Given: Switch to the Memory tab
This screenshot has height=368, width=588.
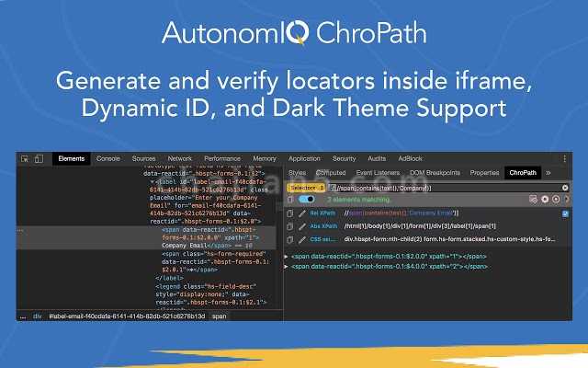Looking at the screenshot, I should [x=265, y=159].
